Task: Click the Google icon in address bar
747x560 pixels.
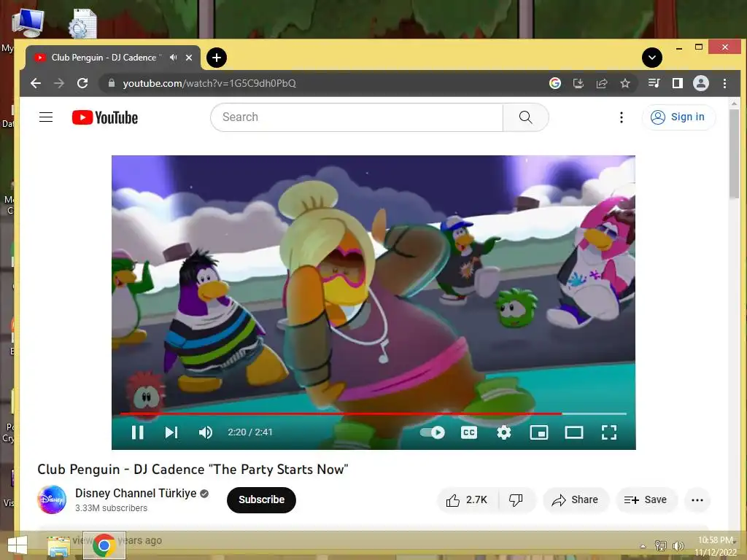Action: point(555,83)
